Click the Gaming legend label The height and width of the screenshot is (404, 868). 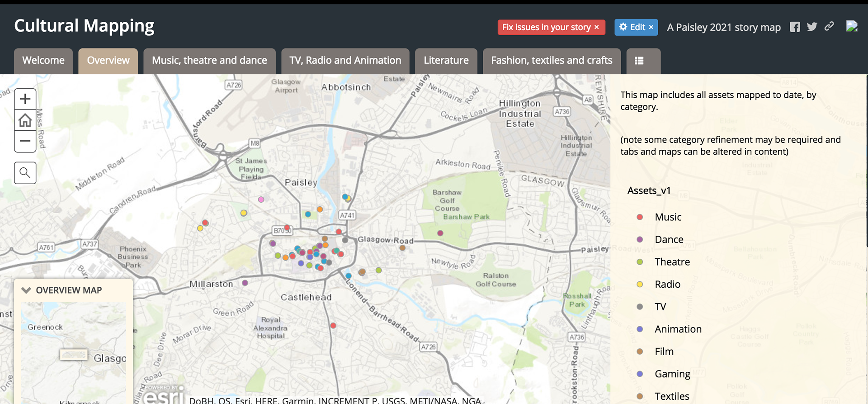[672, 374]
